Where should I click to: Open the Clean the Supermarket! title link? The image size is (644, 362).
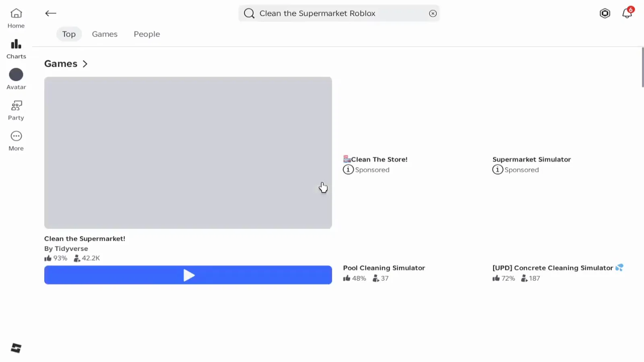coord(85,239)
